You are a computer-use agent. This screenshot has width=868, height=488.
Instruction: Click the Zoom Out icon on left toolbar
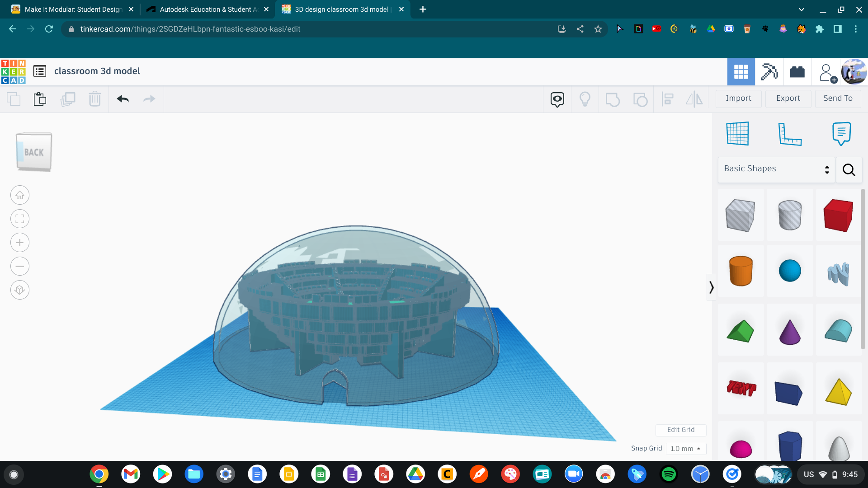pyautogui.click(x=19, y=266)
